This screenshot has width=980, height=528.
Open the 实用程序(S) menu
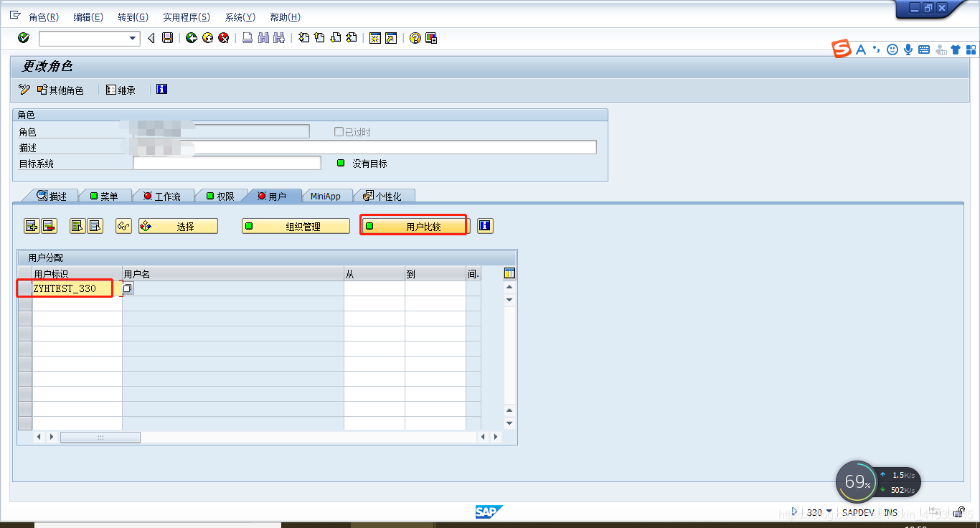point(187,17)
